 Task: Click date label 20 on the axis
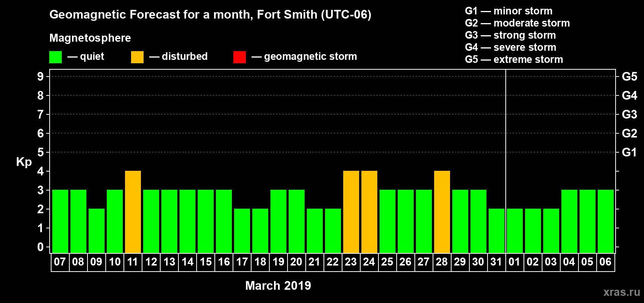click(x=296, y=262)
